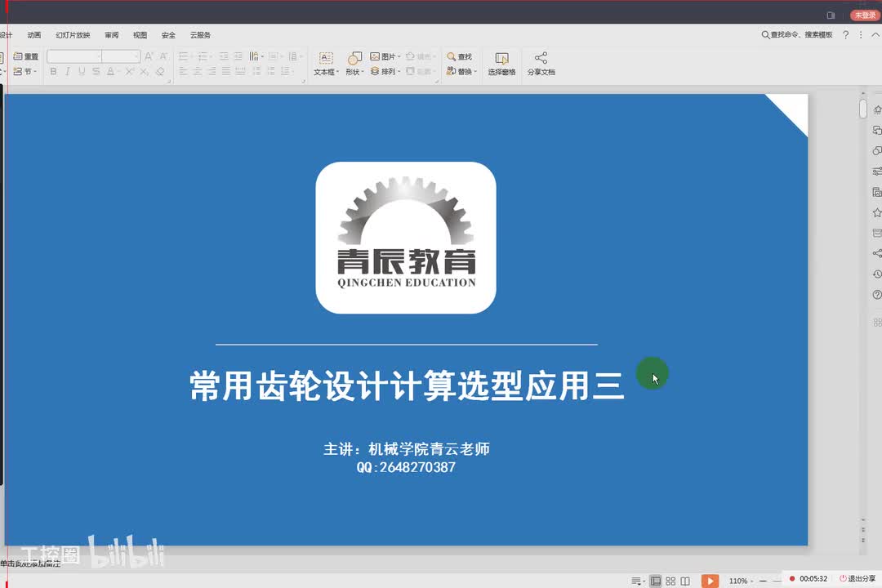Viewport: 882px width, 588px height.
Task: Open the Slide Show (幻灯片放映) tab
Action: tap(73, 35)
